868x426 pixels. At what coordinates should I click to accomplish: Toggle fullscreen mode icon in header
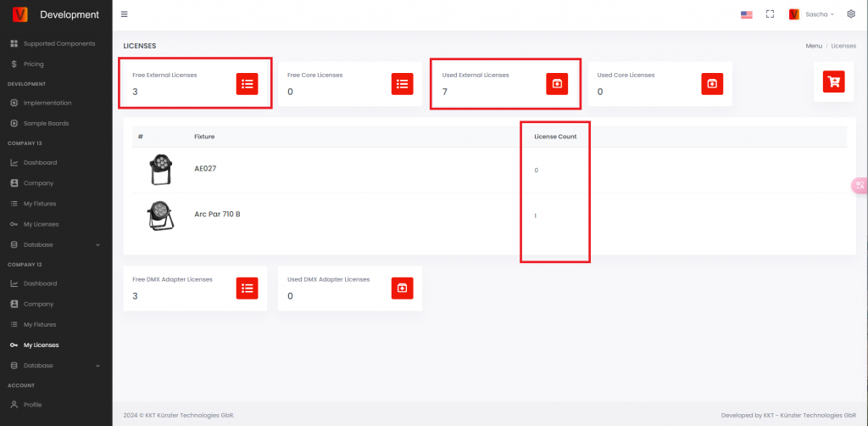[770, 14]
